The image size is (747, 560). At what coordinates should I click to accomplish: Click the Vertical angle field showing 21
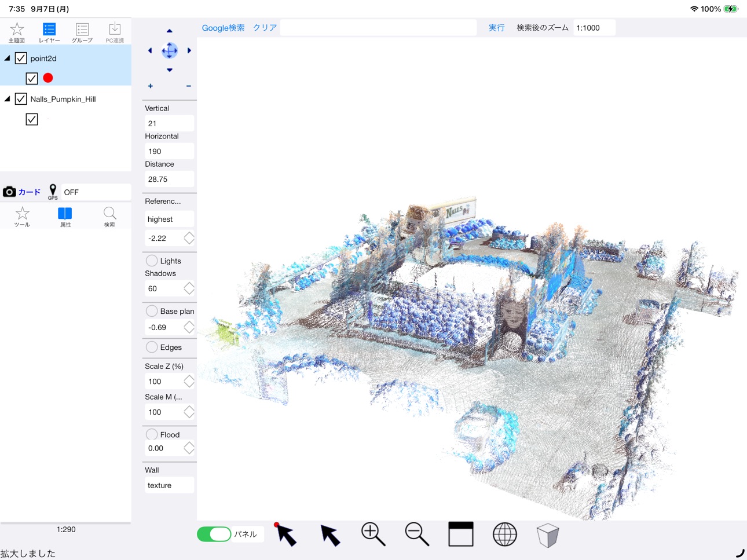tap(169, 123)
